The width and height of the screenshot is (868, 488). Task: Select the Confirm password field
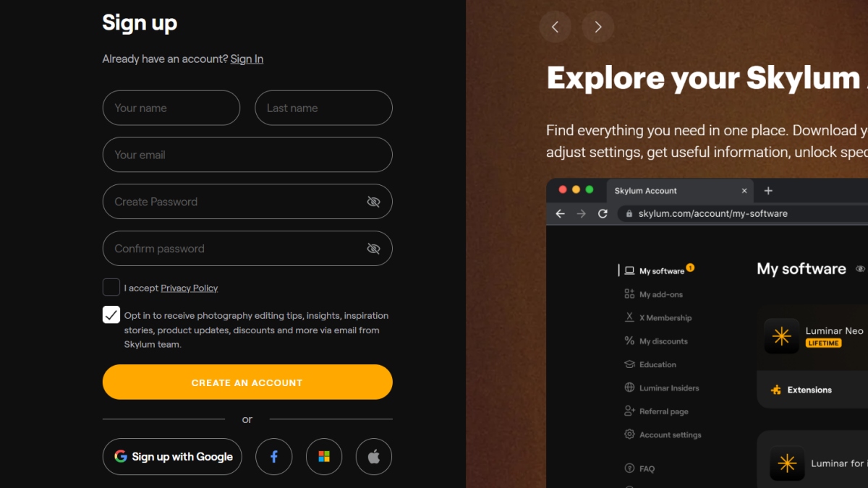pyautogui.click(x=247, y=249)
